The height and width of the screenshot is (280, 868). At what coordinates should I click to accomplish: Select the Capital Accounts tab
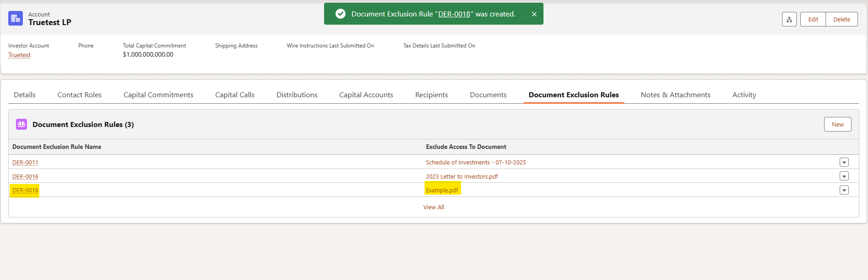coord(366,95)
